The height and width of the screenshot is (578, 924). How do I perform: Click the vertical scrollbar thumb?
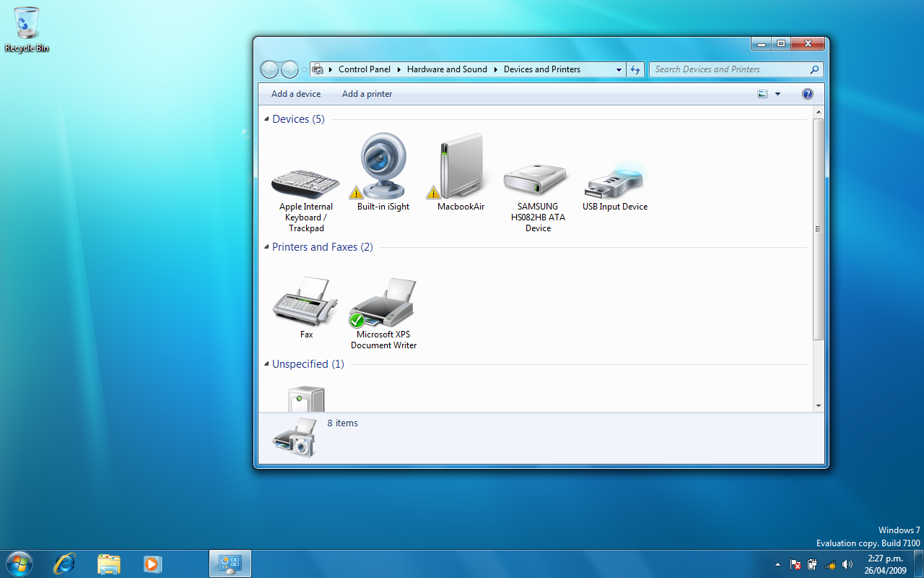click(x=819, y=229)
